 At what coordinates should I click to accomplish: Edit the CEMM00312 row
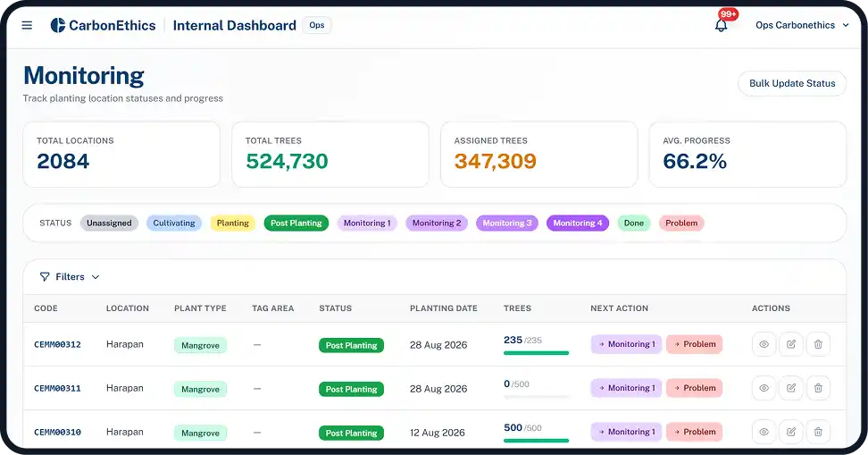(x=791, y=344)
